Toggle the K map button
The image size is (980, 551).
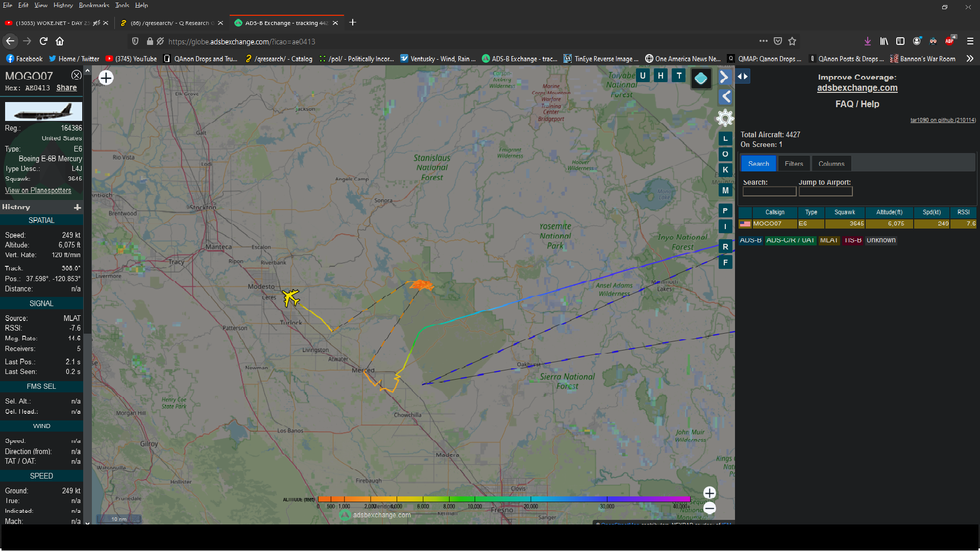click(x=725, y=170)
